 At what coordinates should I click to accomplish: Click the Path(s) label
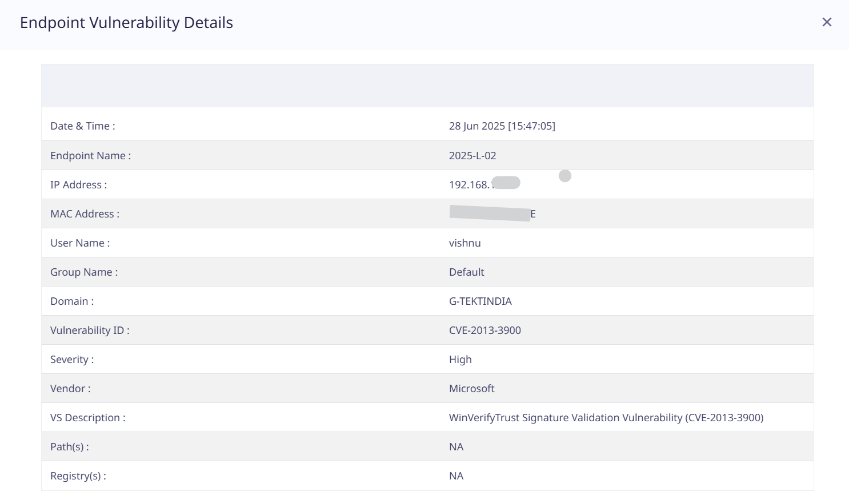[x=70, y=447]
